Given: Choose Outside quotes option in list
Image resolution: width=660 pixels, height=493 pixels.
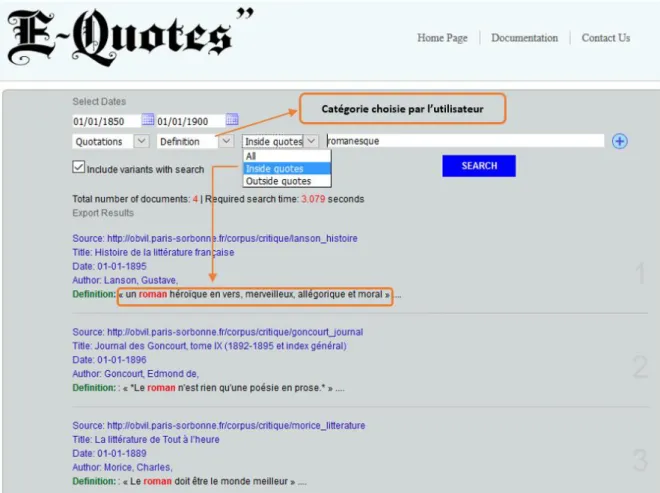Looking at the screenshot, I should pos(287,181).
